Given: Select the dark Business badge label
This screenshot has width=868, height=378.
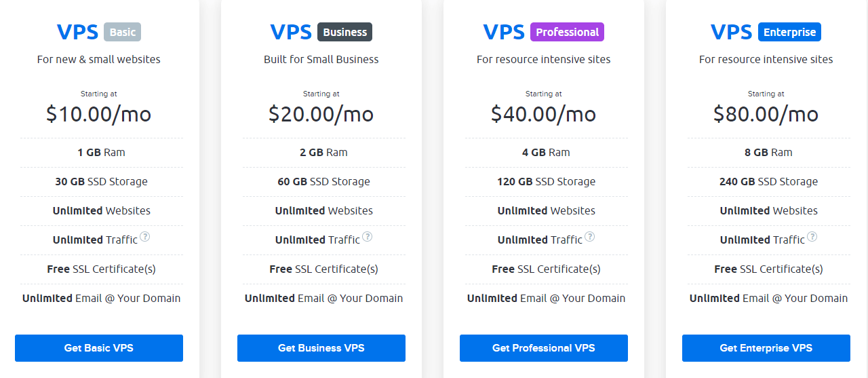Looking at the screenshot, I should click(344, 32).
